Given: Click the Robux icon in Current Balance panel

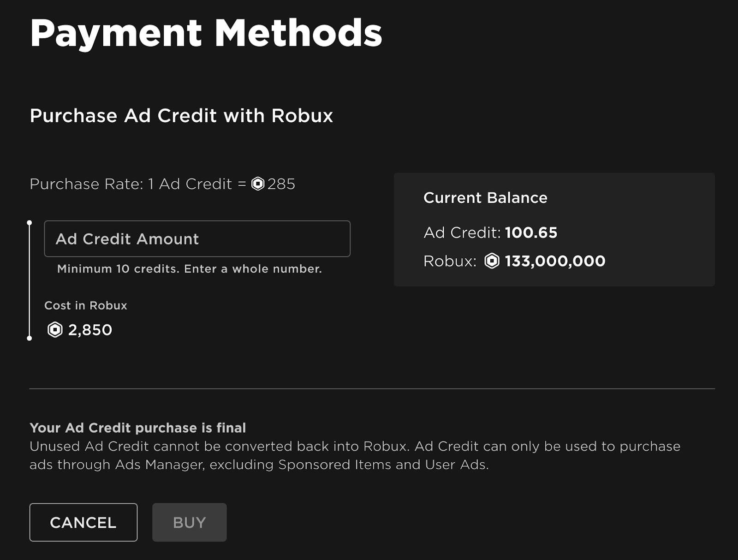Looking at the screenshot, I should (x=492, y=261).
